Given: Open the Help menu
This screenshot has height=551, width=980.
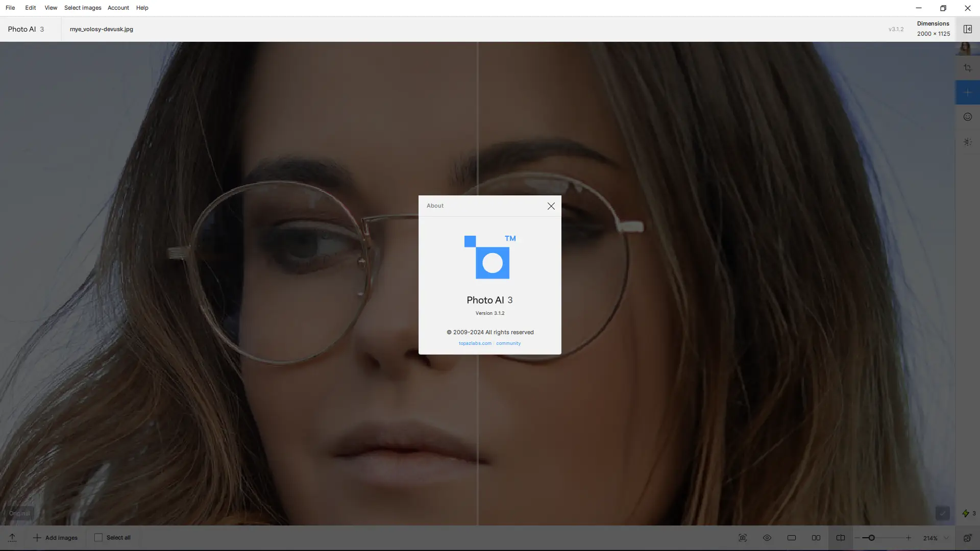Looking at the screenshot, I should point(142,8).
